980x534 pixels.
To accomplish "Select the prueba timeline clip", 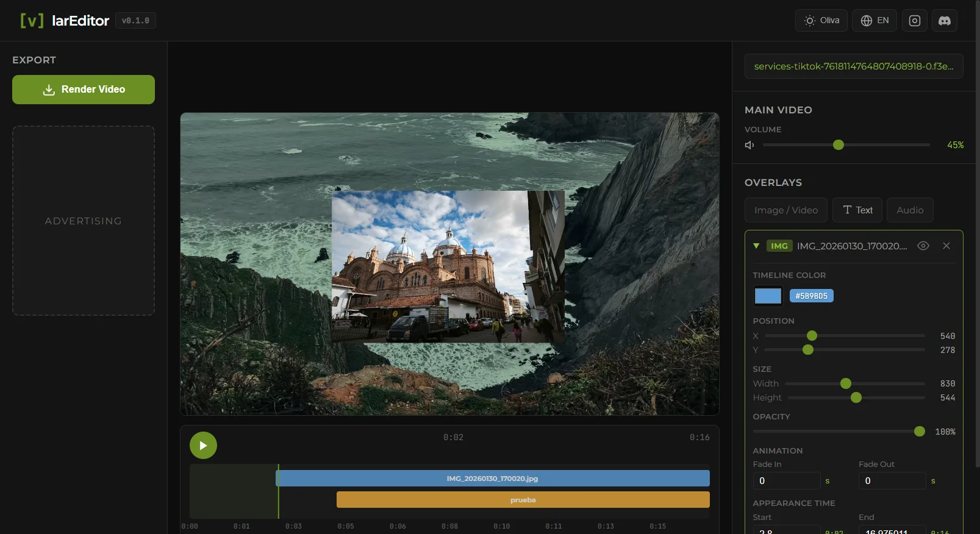I will 523,500.
